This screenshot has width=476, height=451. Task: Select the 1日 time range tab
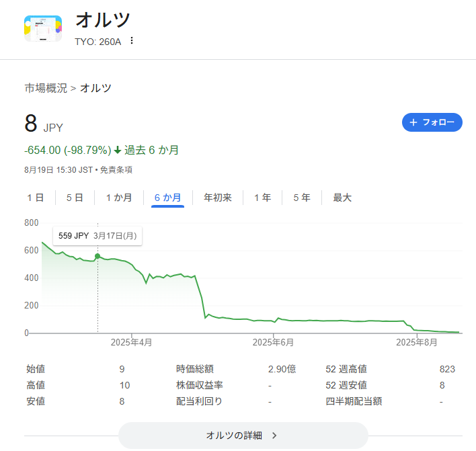[36, 198]
